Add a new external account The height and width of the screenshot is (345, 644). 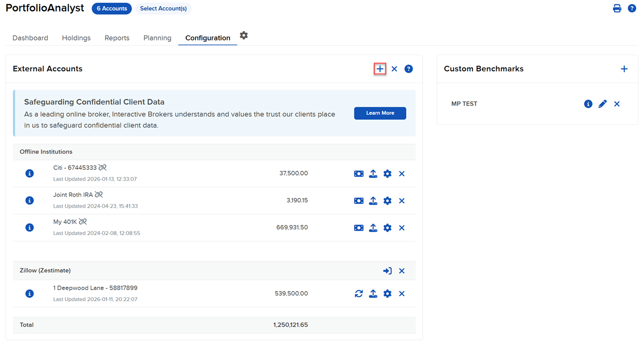point(379,68)
